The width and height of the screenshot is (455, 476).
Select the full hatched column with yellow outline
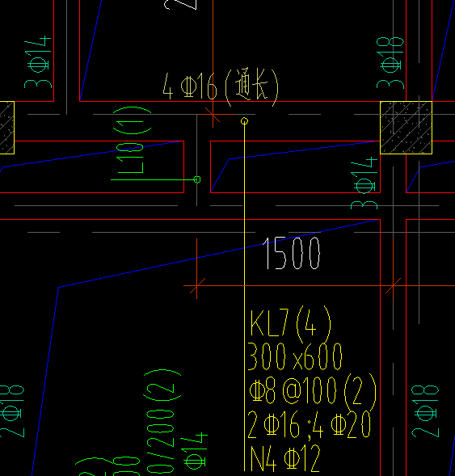[x=407, y=128]
